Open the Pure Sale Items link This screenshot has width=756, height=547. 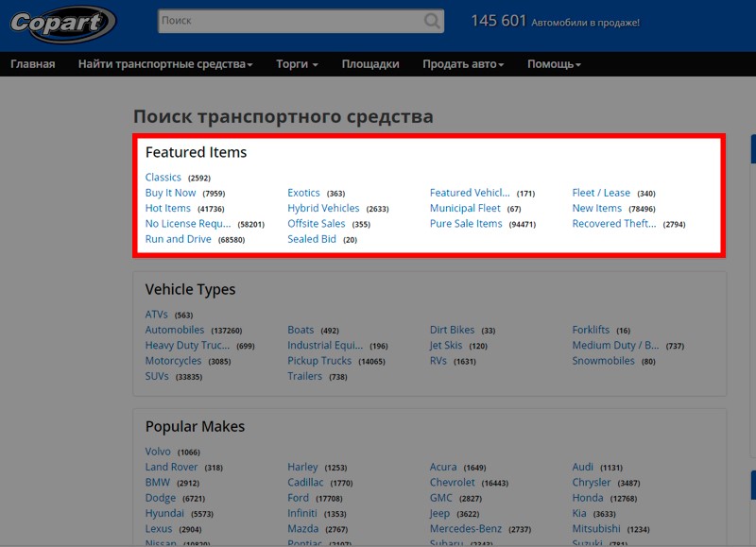tap(466, 224)
